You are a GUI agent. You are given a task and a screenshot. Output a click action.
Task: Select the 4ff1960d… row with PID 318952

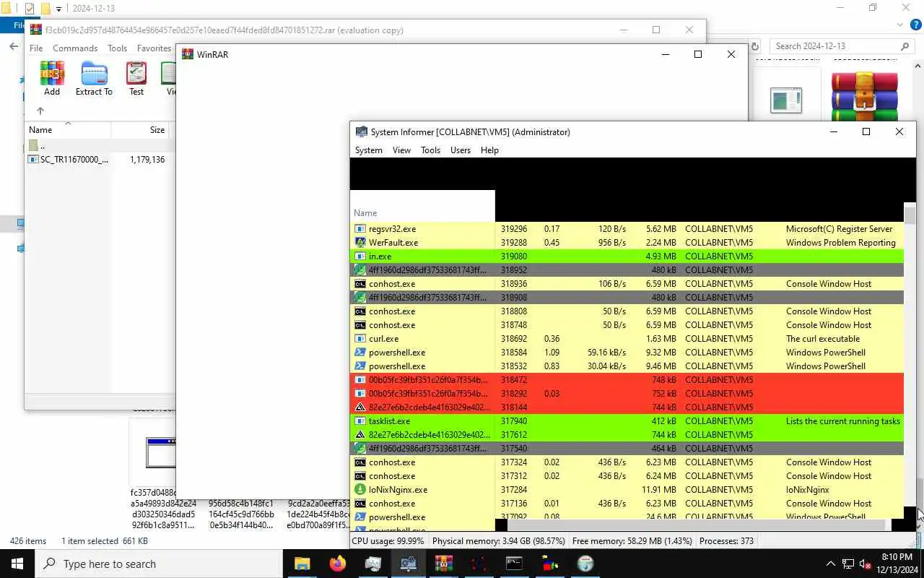click(x=627, y=270)
